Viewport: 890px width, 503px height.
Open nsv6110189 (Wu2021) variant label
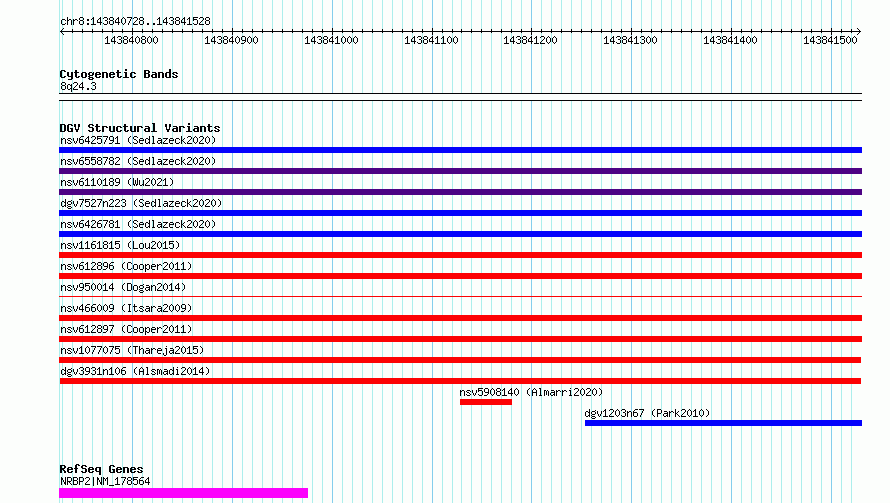point(117,182)
